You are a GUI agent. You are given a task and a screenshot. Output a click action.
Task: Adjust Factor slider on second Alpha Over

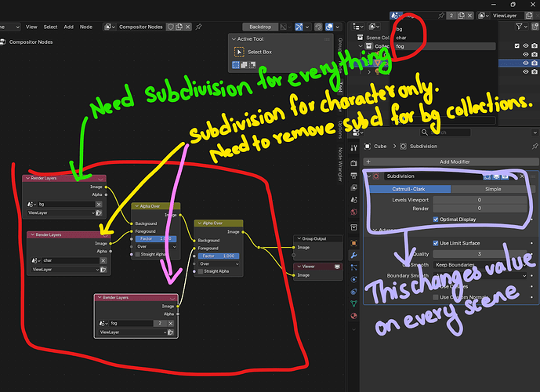(219, 256)
